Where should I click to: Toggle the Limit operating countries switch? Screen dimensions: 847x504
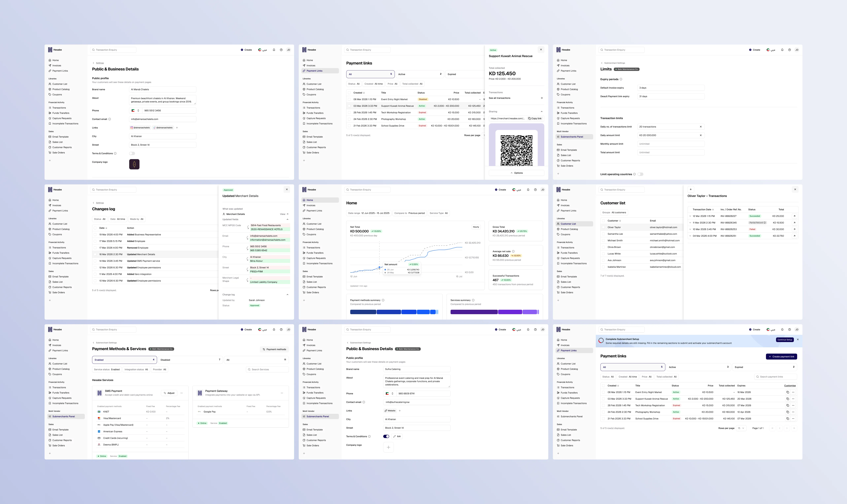[x=640, y=174]
